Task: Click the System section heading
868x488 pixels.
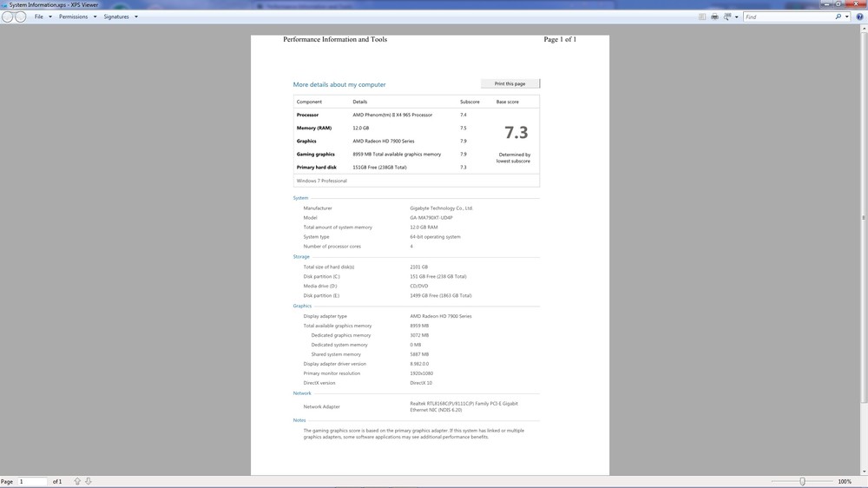Action: [x=300, y=198]
